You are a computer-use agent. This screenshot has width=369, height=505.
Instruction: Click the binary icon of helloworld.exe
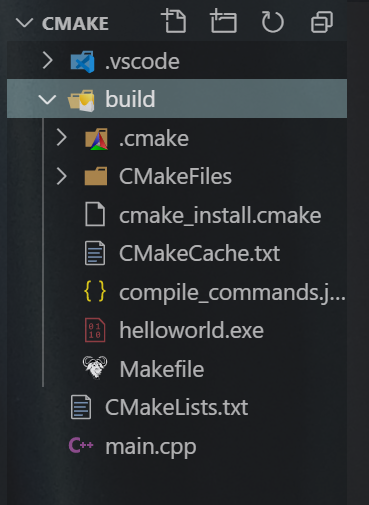[95, 330]
